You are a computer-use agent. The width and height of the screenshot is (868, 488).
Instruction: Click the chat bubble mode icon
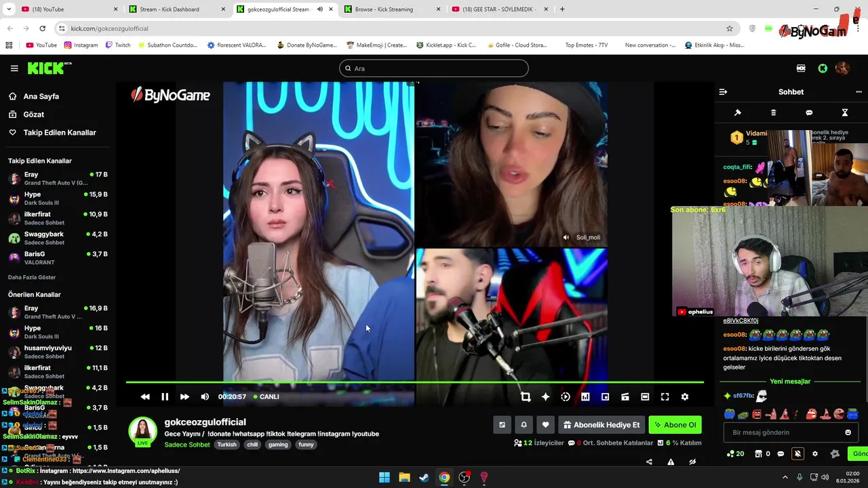[809, 113]
